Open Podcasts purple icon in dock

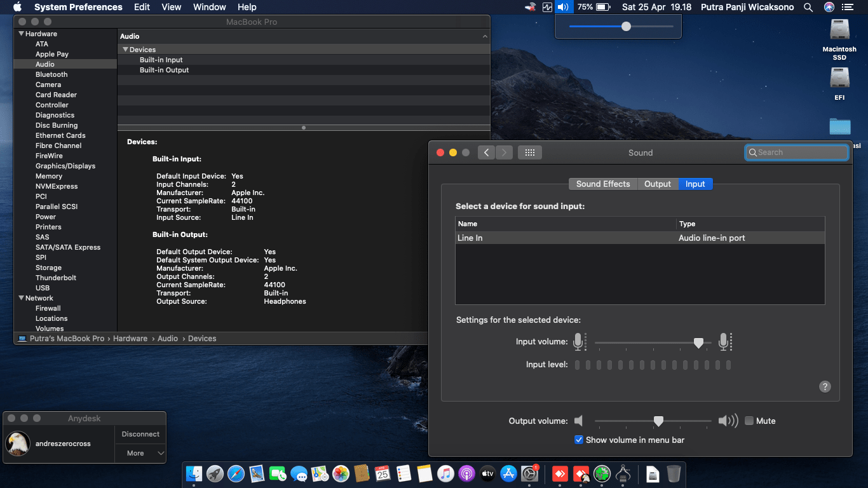[x=466, y=473]
